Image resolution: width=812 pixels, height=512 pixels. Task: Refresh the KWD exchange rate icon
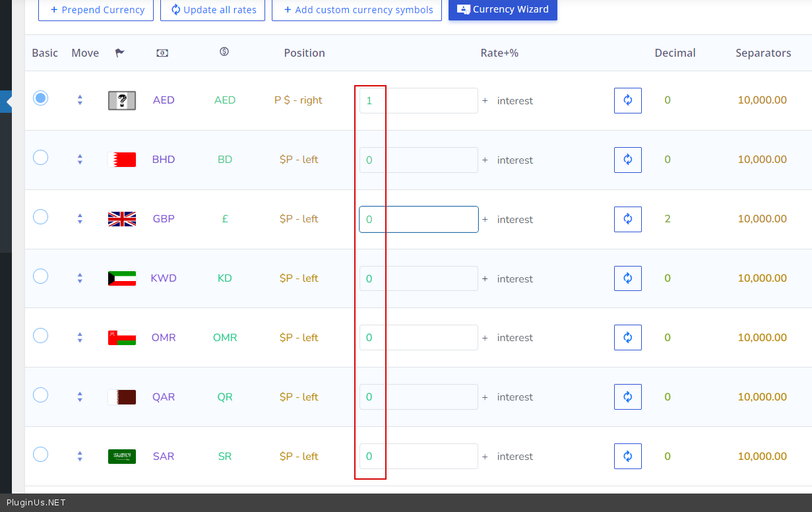pyautogui.click(x=627, y=278)
